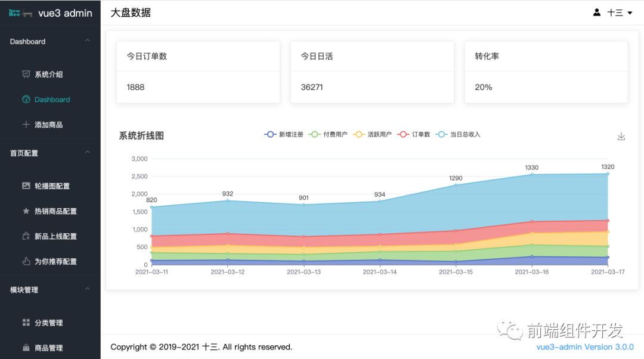644x359 pixels.
Task: Open 新品上线配置 page
Action: click(50, 236)
